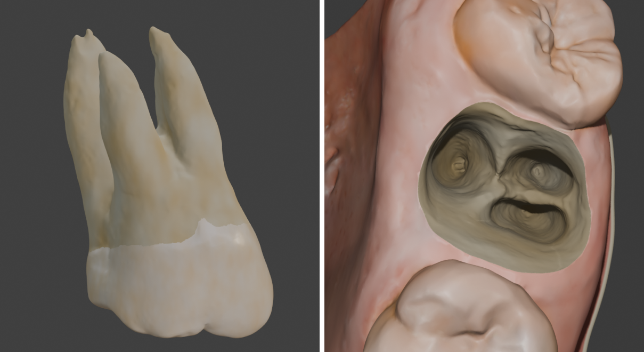Select the upper-right root cavity in the socket
Viewport: 644px width, 352px height.
[539, 171]
